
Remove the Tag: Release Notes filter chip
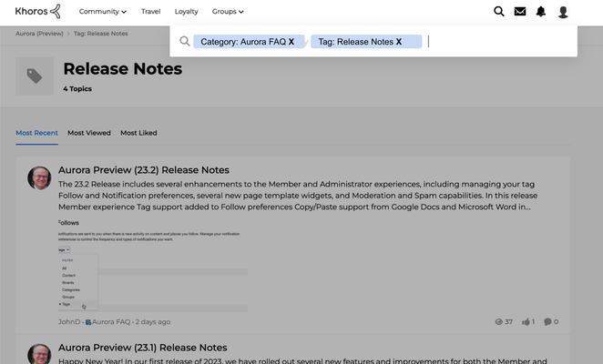[x=399, y=42]
